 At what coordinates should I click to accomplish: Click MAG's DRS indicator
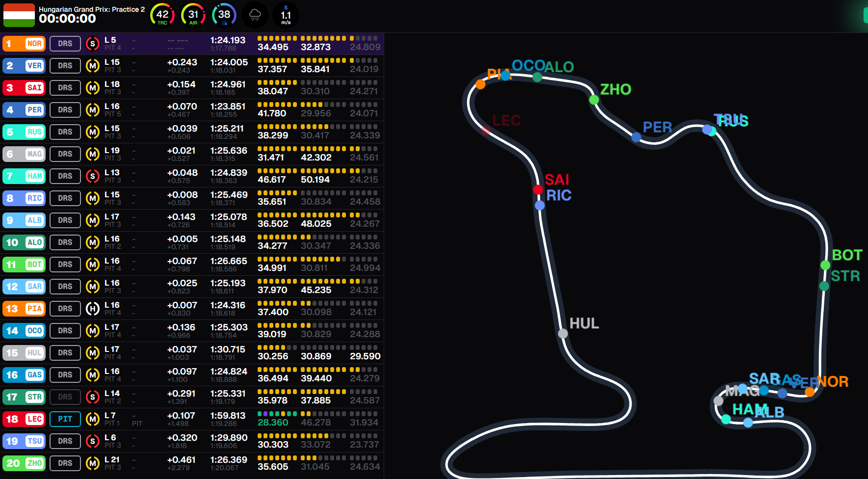pyautogui.click(x=65, y=154)
